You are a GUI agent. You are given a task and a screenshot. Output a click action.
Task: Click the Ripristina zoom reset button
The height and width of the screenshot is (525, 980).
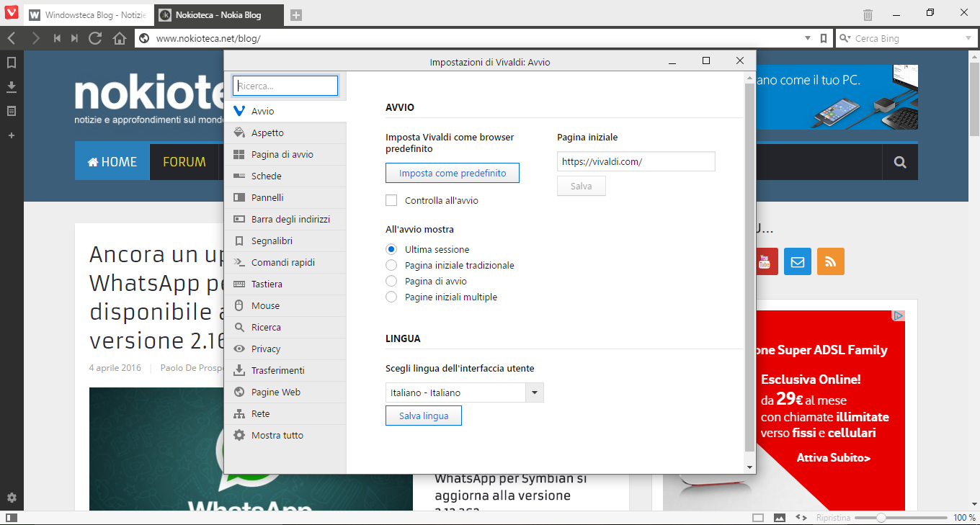pyautogui.click(x=833, y=518)
